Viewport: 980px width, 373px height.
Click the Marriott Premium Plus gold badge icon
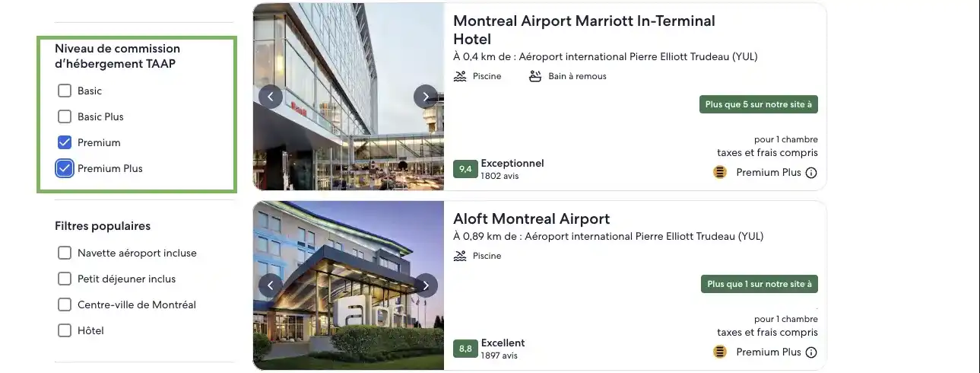tap(720, 172)
